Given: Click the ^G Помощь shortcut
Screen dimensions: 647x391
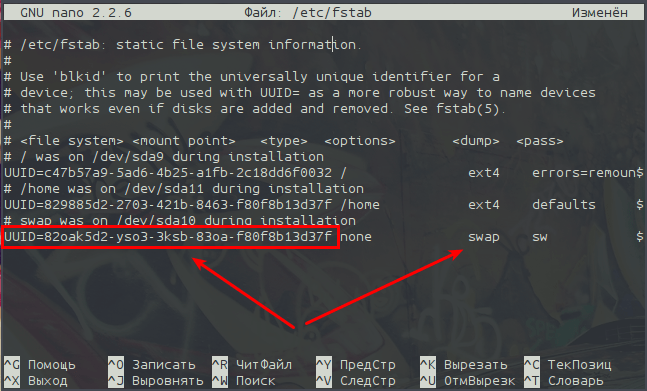Looking at the screenshot, I should [x=40, y=365].
